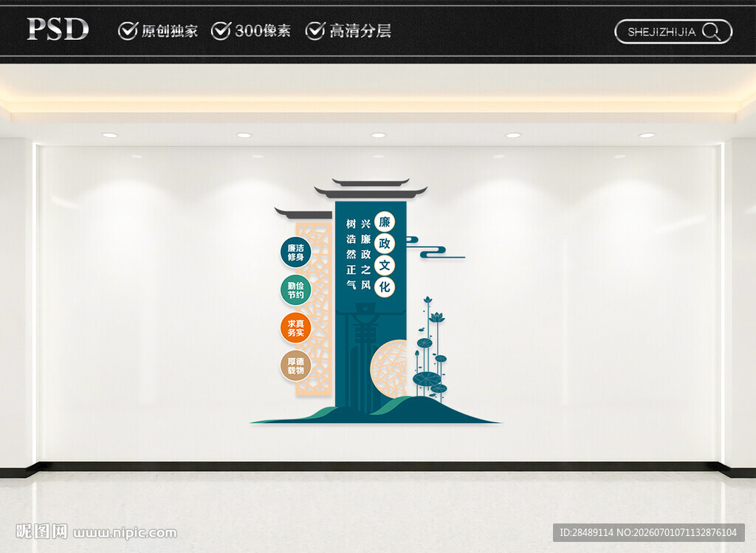
Task: Click the 廉 character circle
Action: (x=384, y=221)
